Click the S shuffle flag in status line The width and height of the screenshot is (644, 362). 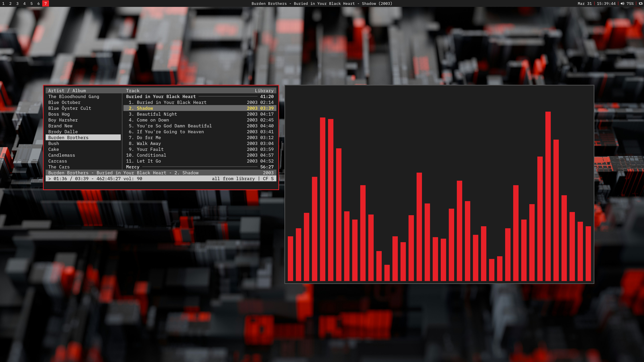point(272,179)
